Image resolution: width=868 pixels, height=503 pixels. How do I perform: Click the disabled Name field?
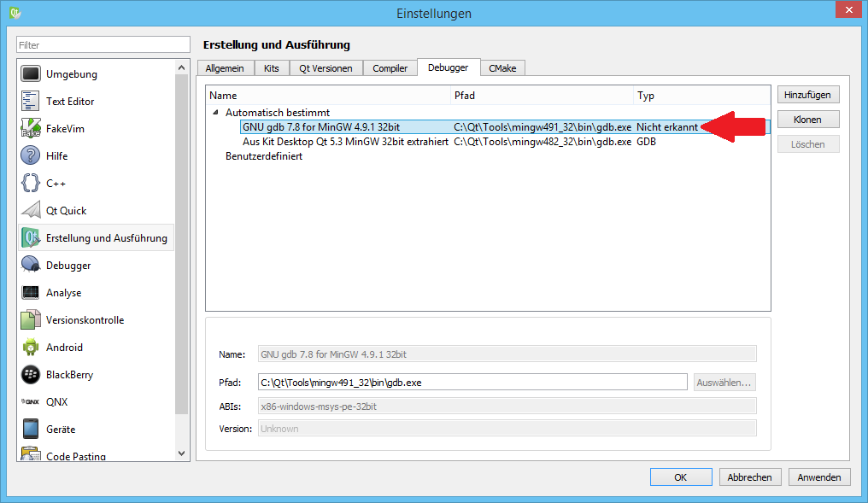[x=507, y=354]
